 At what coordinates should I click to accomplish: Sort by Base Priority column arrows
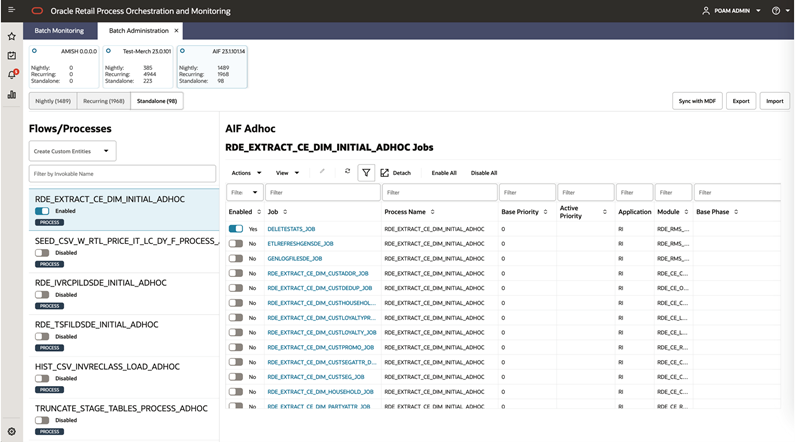pos(546,212)
